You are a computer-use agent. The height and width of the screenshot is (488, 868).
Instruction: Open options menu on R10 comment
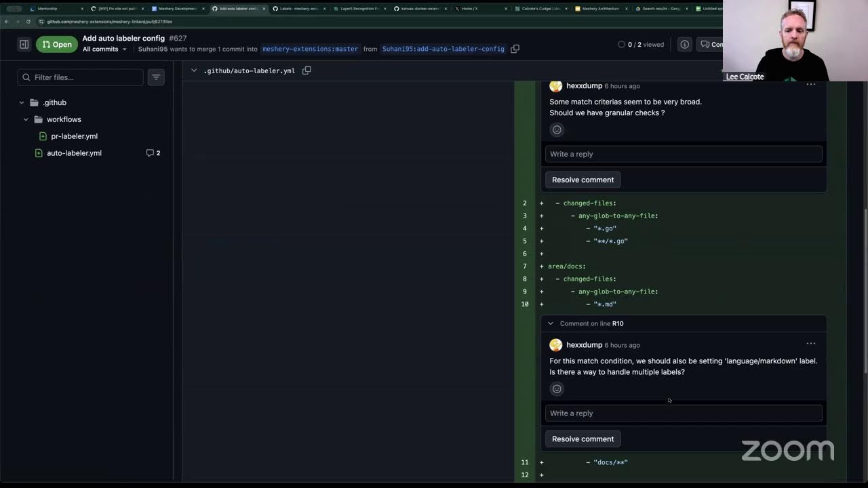(811, 344)
